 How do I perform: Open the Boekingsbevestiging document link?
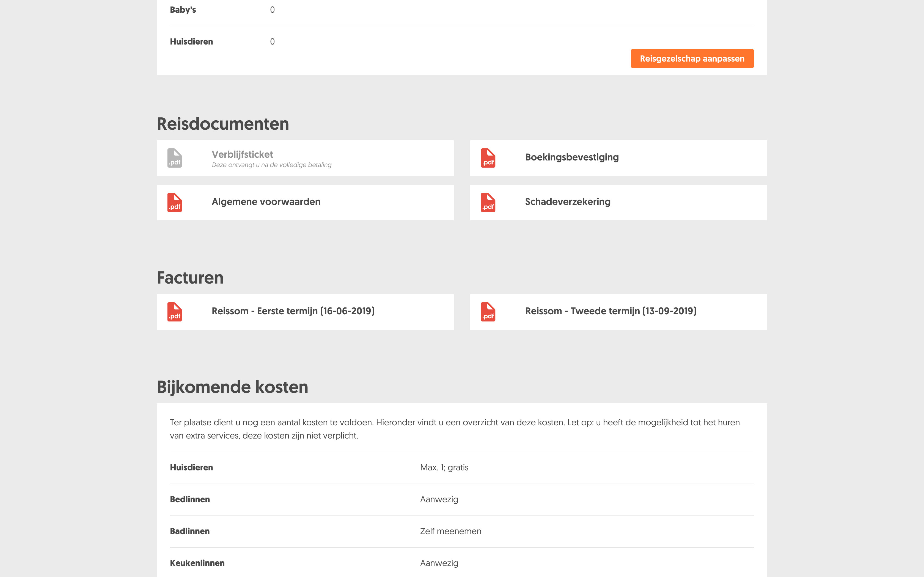tap(571, 157)
